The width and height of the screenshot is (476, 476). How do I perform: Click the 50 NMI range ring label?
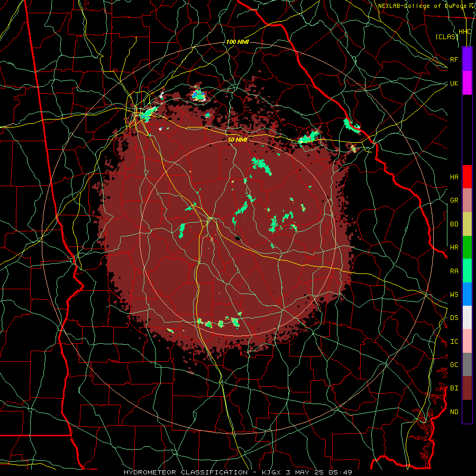point(237,140)
